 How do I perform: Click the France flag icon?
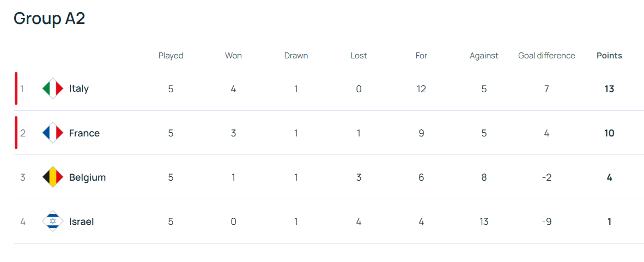coord(53,133)
